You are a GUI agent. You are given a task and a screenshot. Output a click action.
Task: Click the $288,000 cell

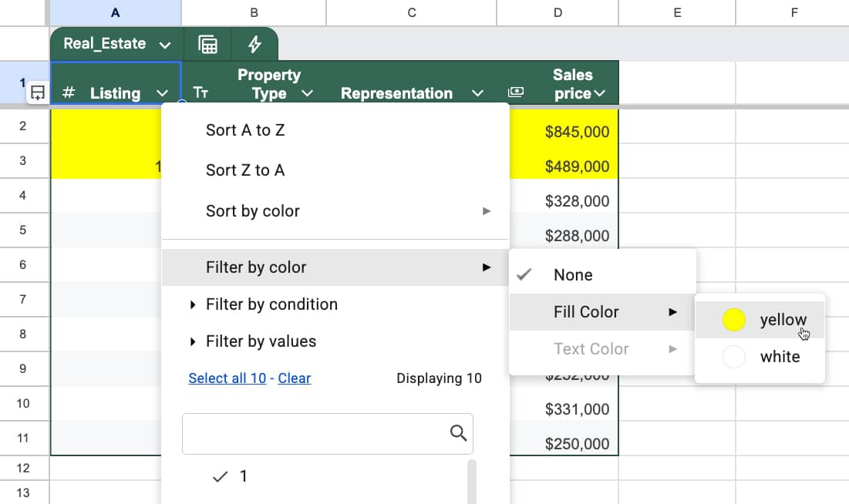564,230
